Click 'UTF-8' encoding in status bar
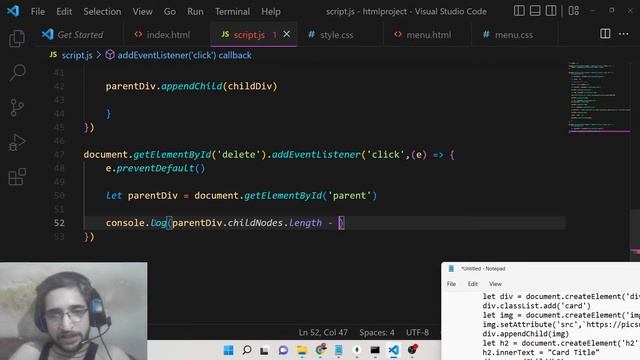The image size is (640, 360). [417, 333]
